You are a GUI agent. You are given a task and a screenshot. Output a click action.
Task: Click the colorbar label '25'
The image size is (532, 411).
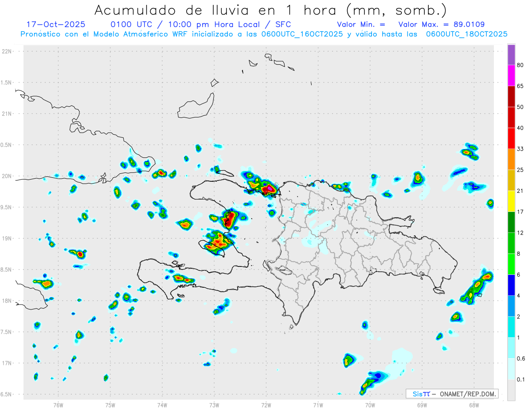tap(520, 170)
